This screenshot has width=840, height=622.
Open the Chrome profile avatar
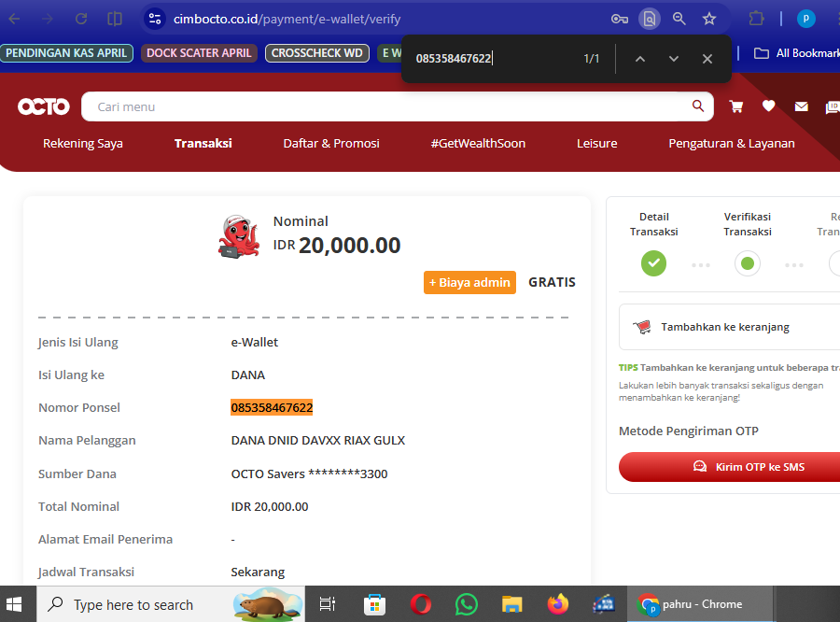pyautogui.click(x=805, y=19)
